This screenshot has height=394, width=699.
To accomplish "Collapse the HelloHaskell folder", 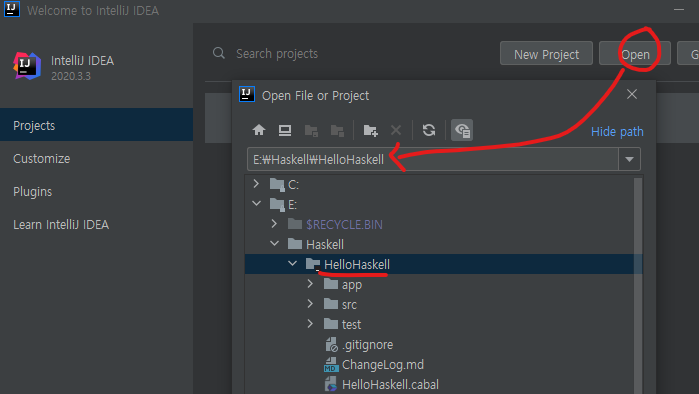I will 292,263.
